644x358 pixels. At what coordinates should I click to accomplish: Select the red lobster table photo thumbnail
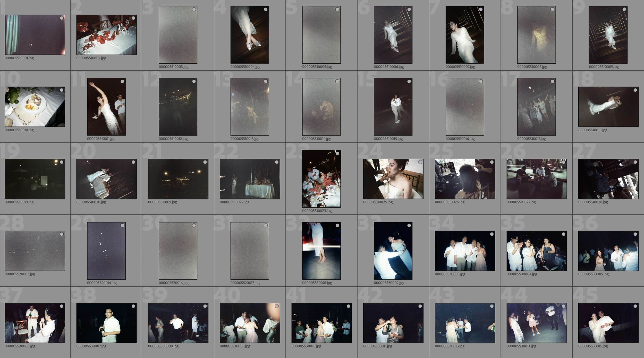tap(106, 35)
